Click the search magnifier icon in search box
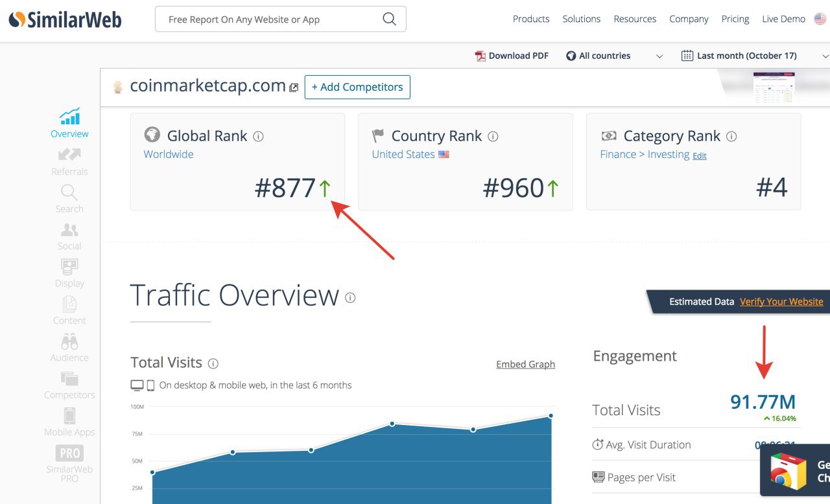 click(x=389, y=19)
